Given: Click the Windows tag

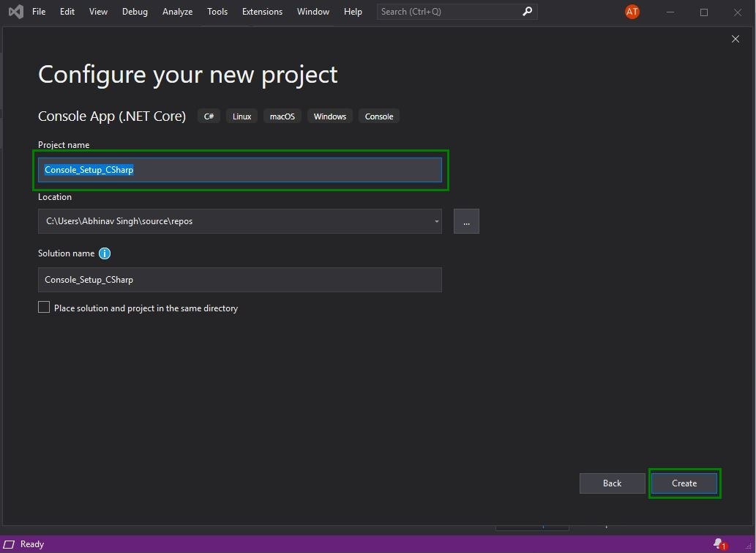Looking at the screenshot, I should click(x=330, y=116).
